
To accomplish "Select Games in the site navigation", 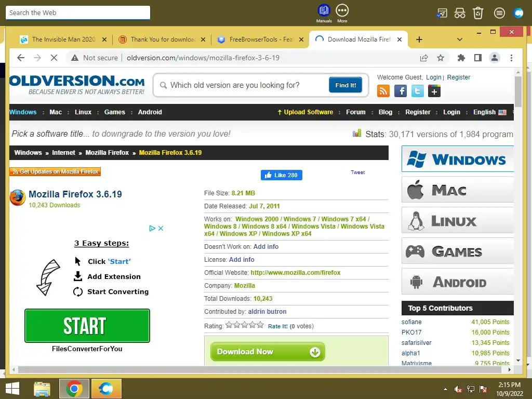I will (115, 112).
